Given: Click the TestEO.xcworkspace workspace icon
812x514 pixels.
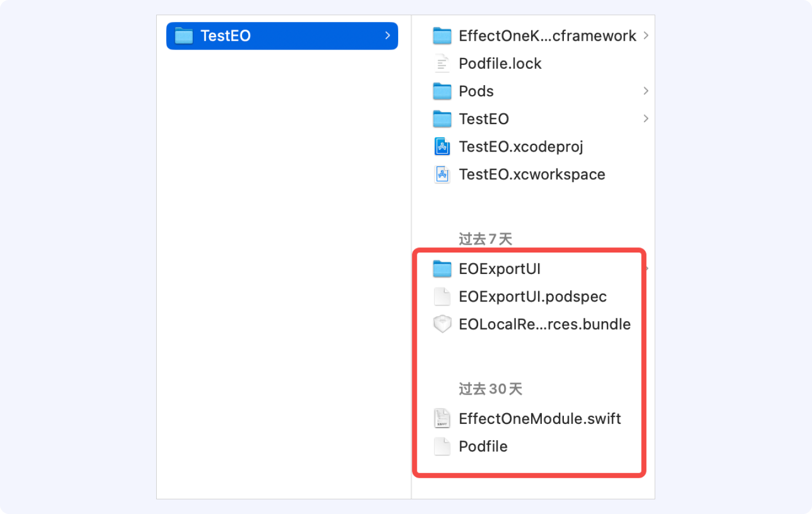Looking at the screenshot, I should point(442,174).
